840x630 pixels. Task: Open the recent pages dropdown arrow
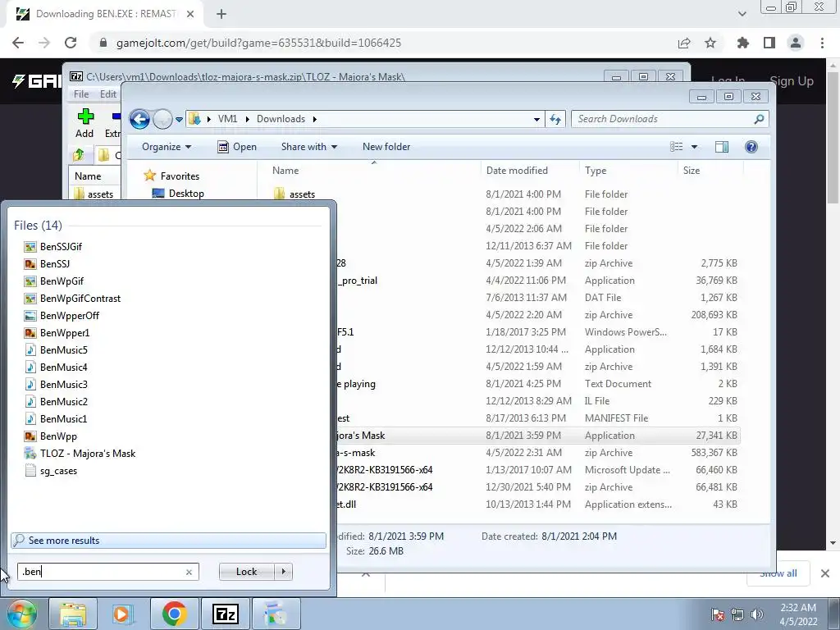coord(179,119)
